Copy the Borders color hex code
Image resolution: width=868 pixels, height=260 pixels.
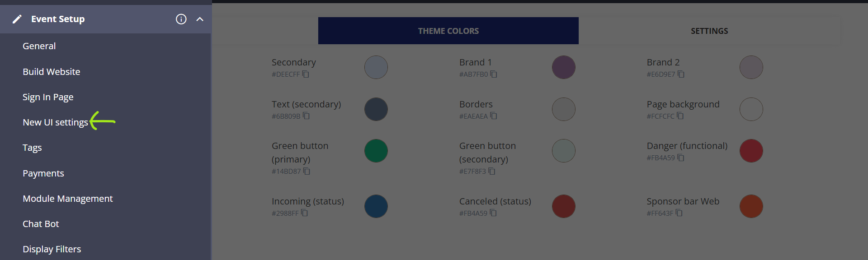494,116
